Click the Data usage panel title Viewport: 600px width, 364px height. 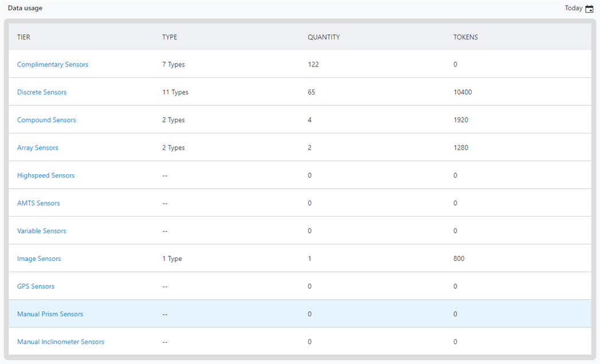click(x=25, y=9)
